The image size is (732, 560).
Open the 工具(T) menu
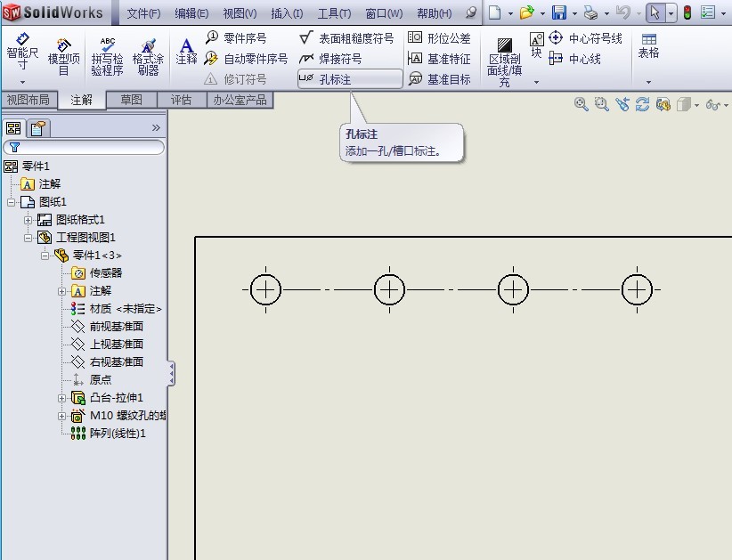tap(334, 13)
